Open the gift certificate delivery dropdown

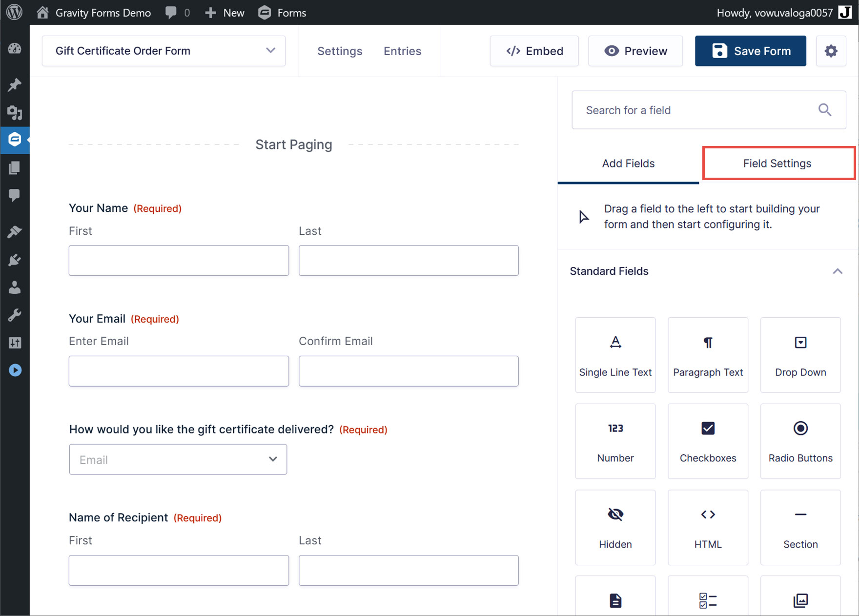pos(178,459)
